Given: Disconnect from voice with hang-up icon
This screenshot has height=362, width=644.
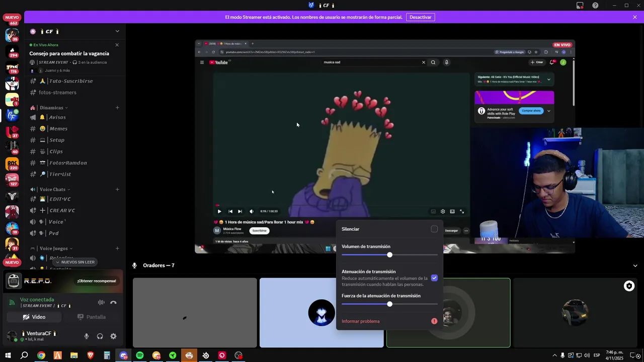Looking at the screenshot, I should (x=113, y=302).
